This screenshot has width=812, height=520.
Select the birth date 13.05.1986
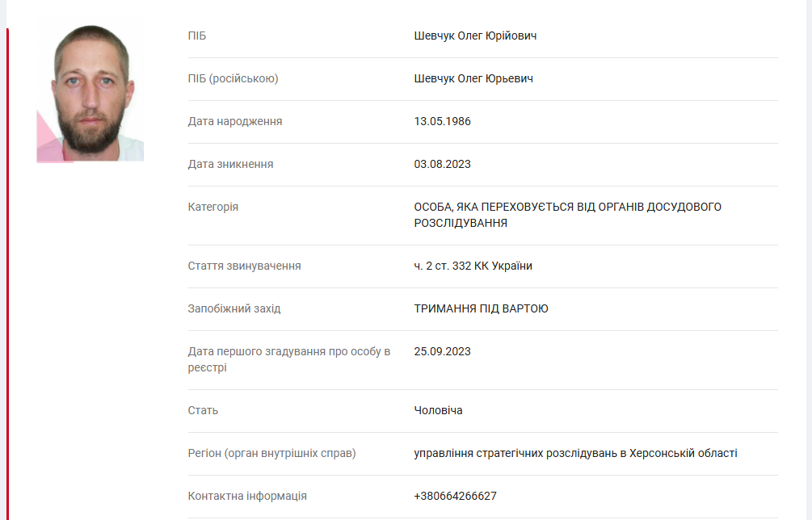442,121
